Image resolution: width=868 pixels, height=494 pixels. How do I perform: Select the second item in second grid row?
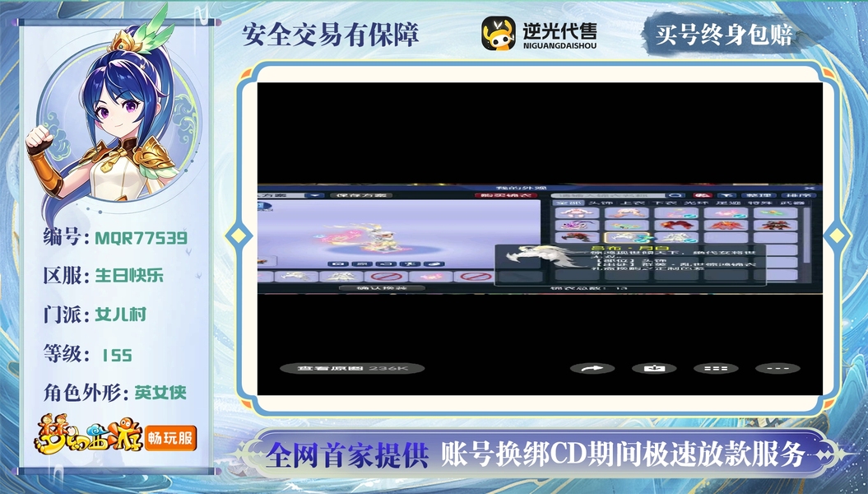[627, 226]
